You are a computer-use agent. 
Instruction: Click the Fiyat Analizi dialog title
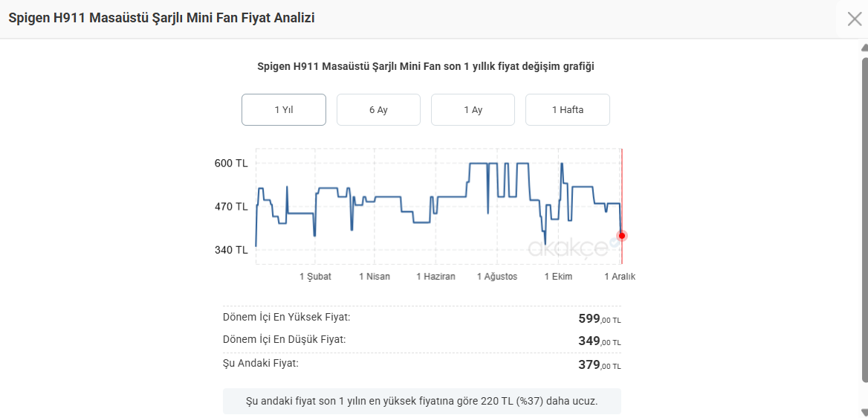[x=161, y=18]
